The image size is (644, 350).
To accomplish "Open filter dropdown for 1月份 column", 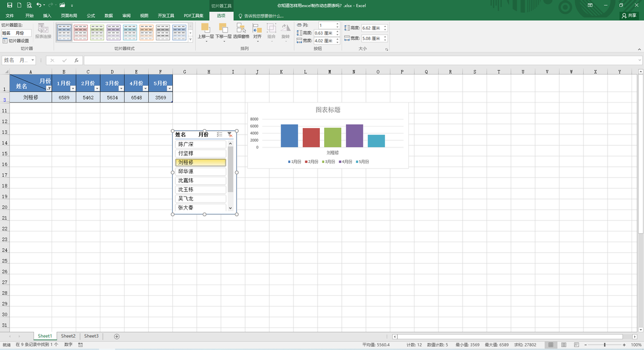I will 72,88.
